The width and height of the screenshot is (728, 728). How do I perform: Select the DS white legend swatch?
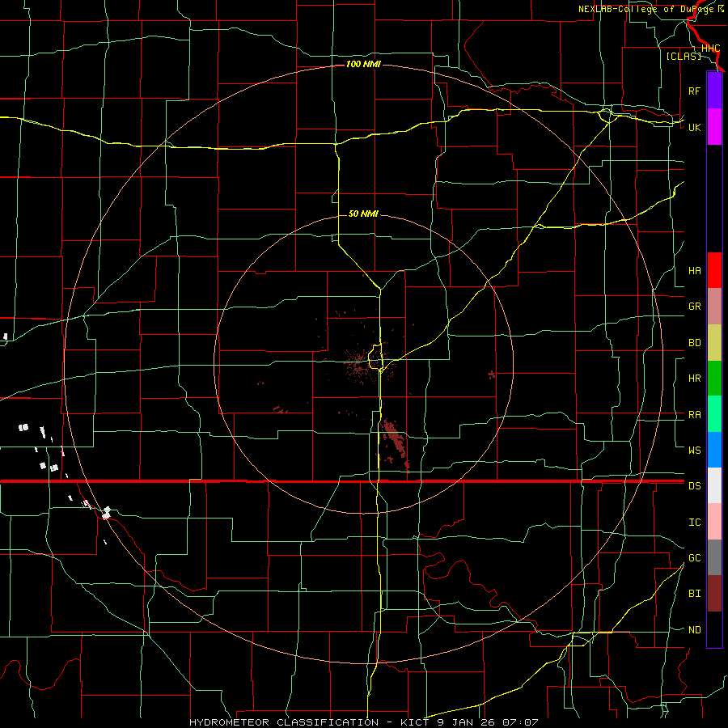pos(714,485)
